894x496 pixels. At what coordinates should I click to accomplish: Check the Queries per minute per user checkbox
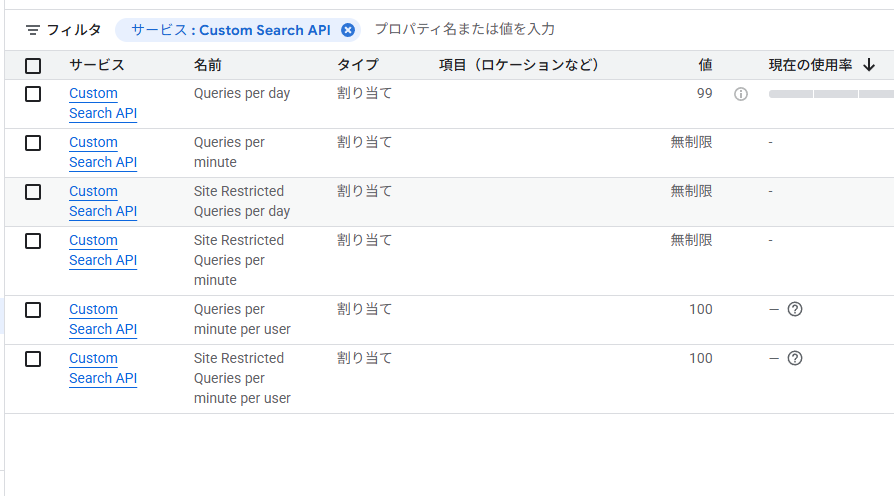tap(33, 310)
